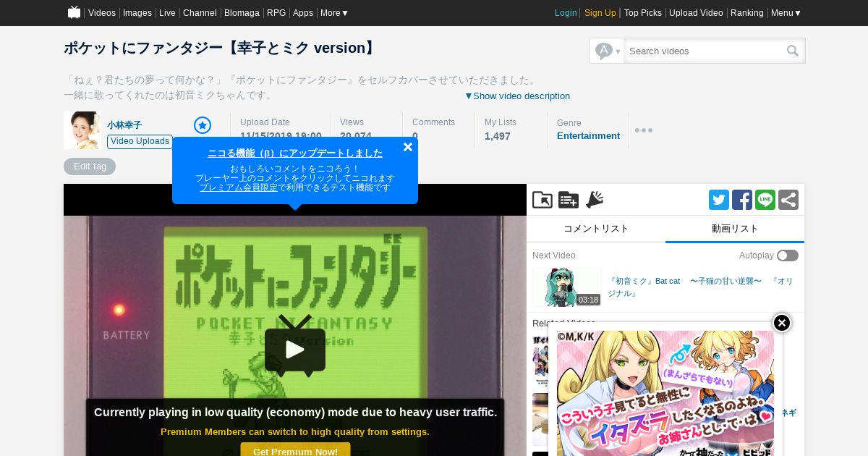Expand the More dropdown menu
Screen dimensions: 868x456
(x=335, y=13)
